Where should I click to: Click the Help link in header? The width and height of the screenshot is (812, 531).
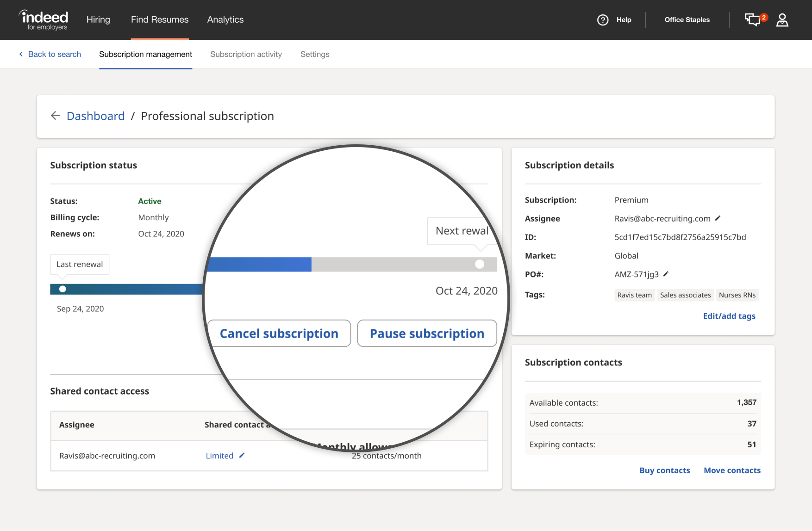pyautogui.click(x=624, y=20)
